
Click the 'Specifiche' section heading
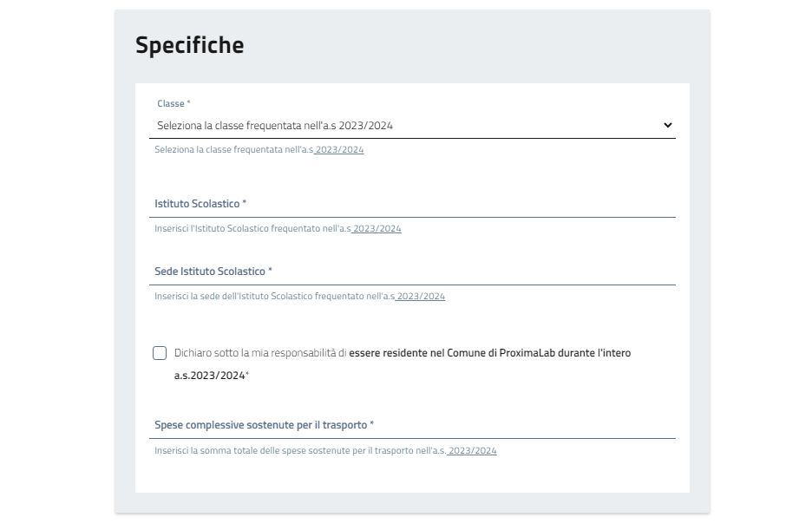point(189,45)
